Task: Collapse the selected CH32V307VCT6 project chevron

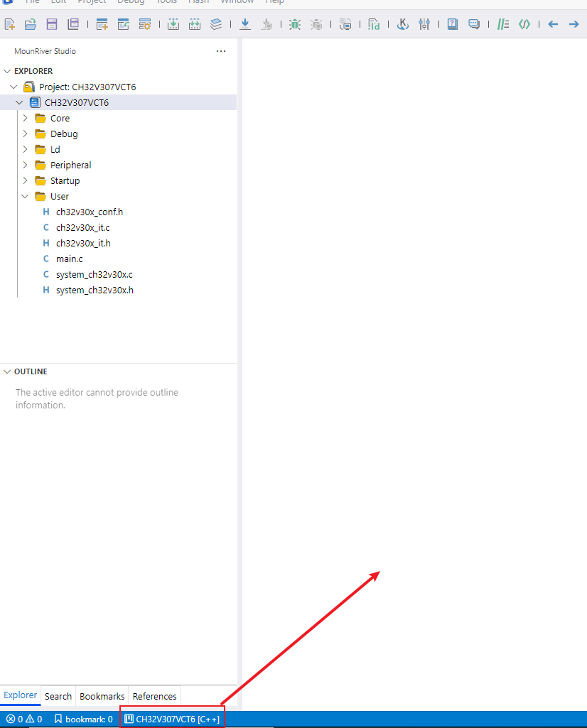Action: point(19,102)
